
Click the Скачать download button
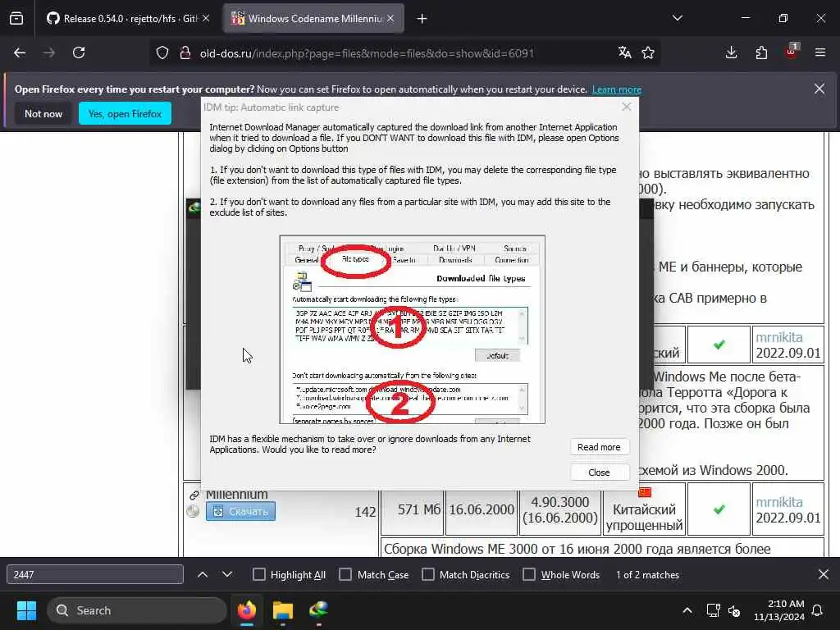(x=240, y=511)
